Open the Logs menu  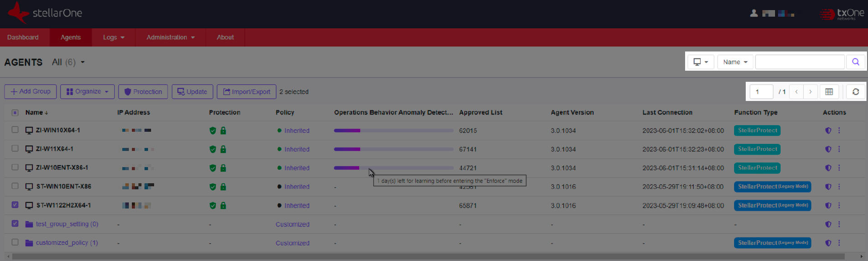pyautogui.click(x=113, y=37)
